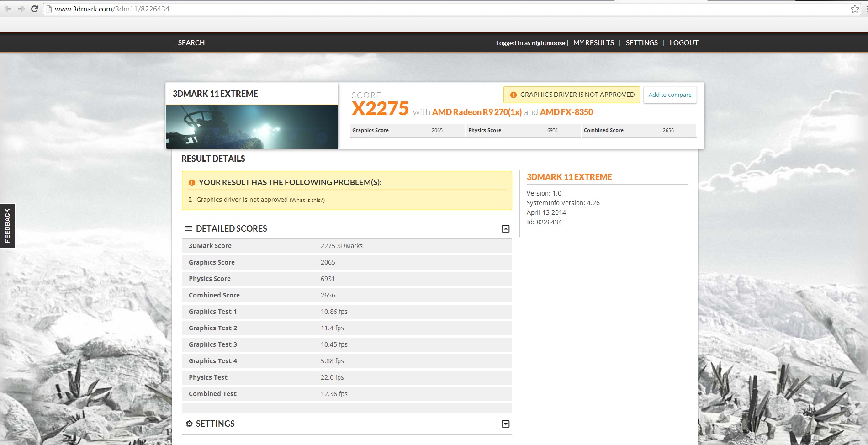Click the gear icon beside Settings
This screenshot has width=868, height=445.
tap(189, 424)
